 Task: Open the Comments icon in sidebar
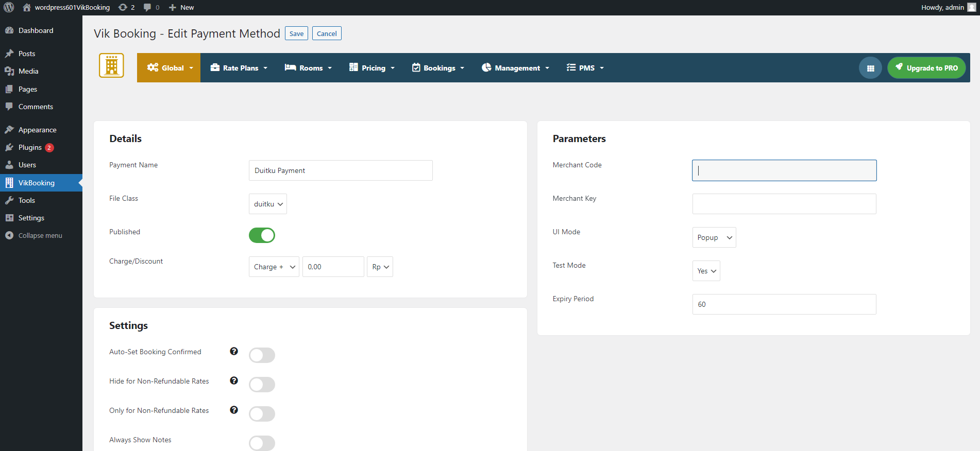click(x=9, y=107)
